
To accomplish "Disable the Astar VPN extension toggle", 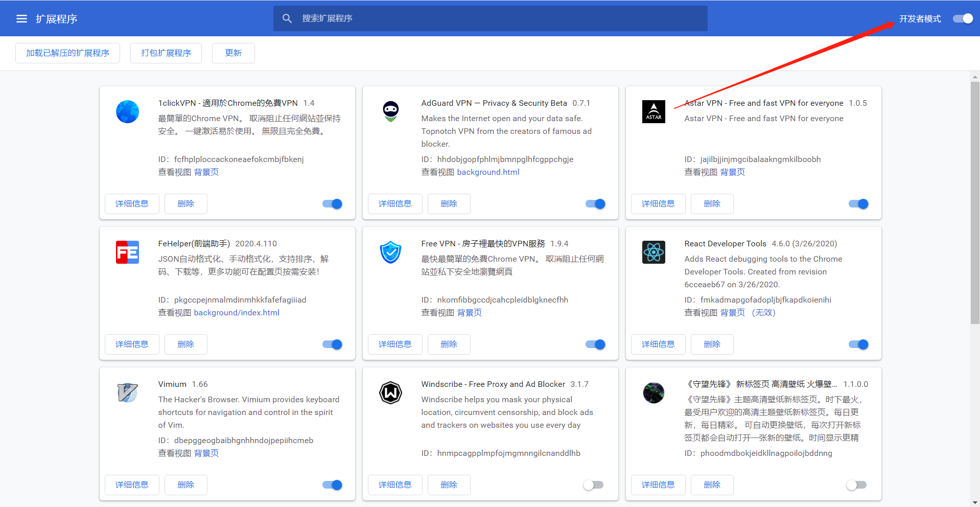I will (x=859, y=204).
